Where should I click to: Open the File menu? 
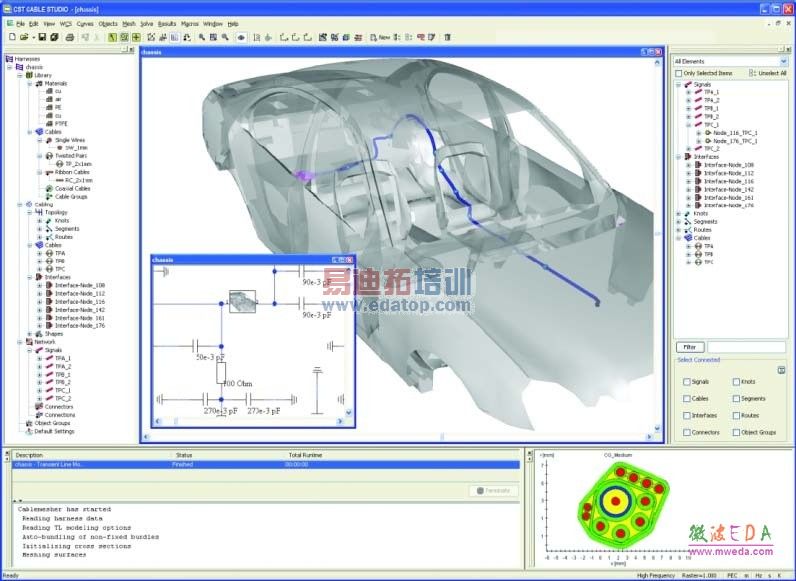(20, 24)
